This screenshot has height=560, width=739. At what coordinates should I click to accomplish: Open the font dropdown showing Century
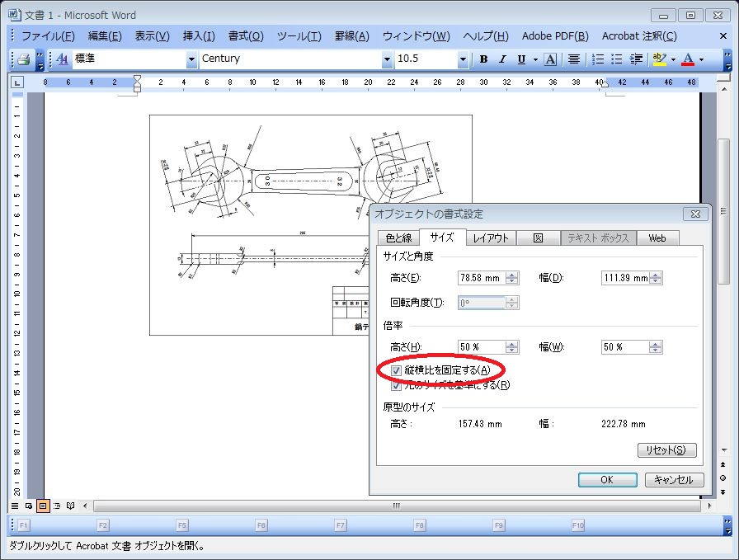pyautogui.click(x=387, y=59)
